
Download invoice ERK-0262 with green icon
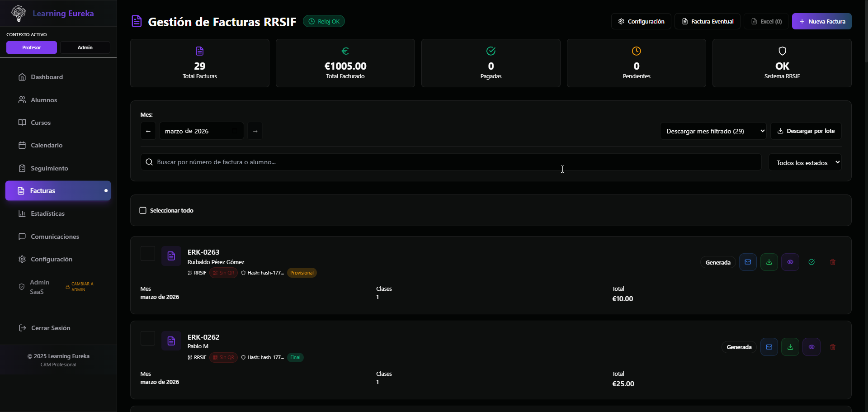coord(790,347)
